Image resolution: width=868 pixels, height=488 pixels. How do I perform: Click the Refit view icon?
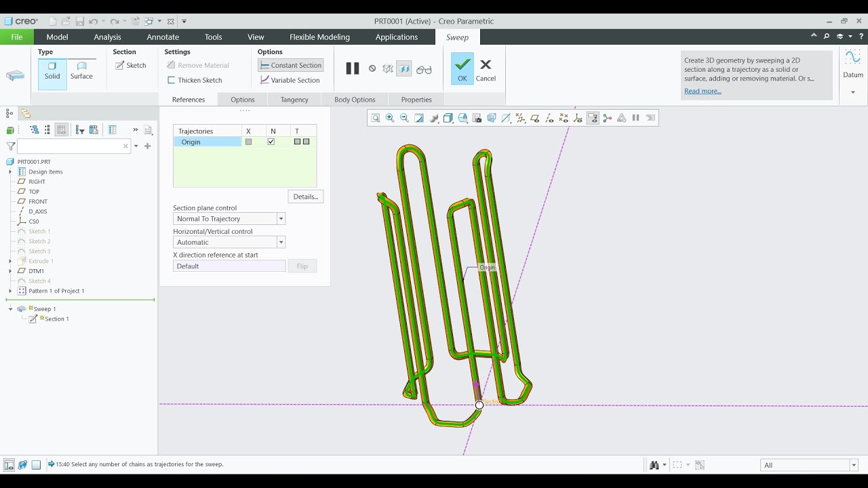tap(376, 118)
